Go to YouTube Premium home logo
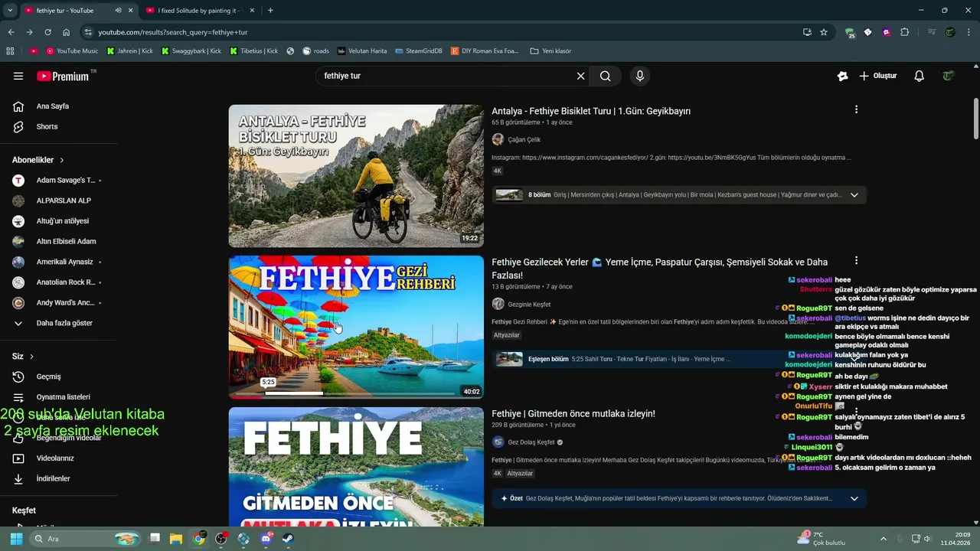 pyautogui.click(x=63, y=76)
